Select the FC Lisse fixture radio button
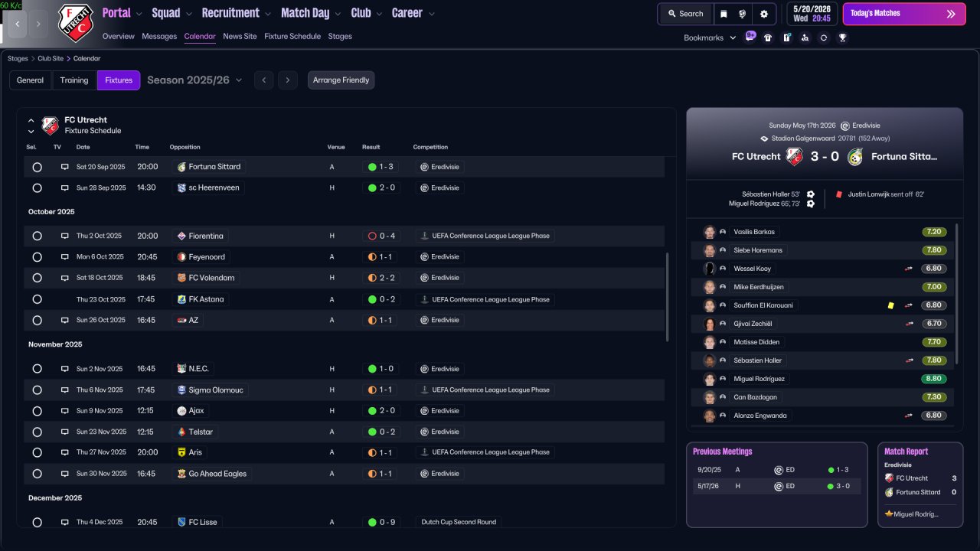Viewport: 980px width, 551px height. [37, 522]
